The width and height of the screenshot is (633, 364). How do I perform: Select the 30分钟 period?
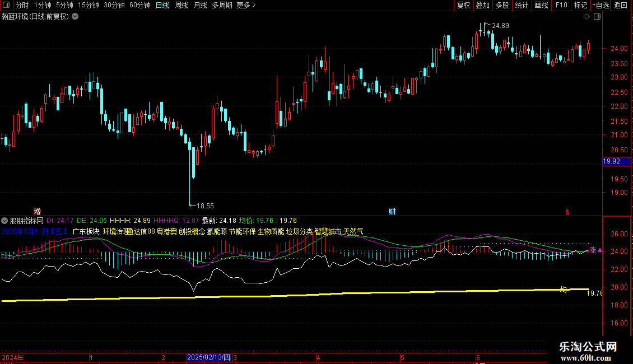click(114, 5)
